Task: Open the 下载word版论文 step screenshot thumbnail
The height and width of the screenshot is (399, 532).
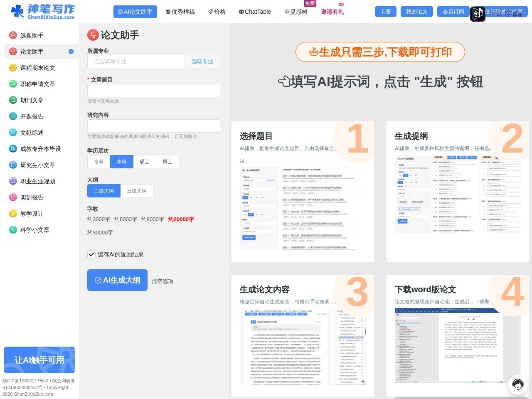Action: point(458,346)
